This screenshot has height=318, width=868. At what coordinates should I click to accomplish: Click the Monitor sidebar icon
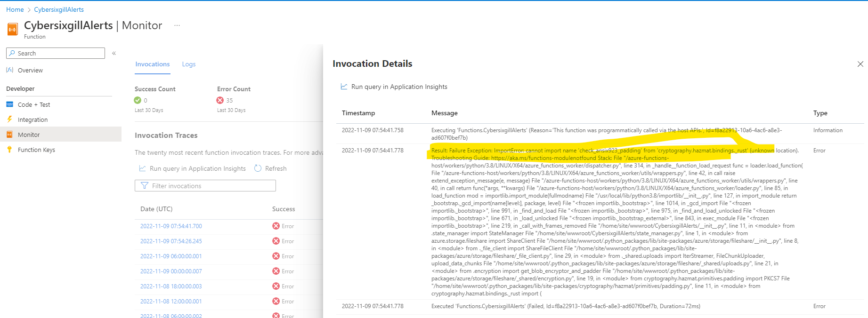tap(9, 135)
